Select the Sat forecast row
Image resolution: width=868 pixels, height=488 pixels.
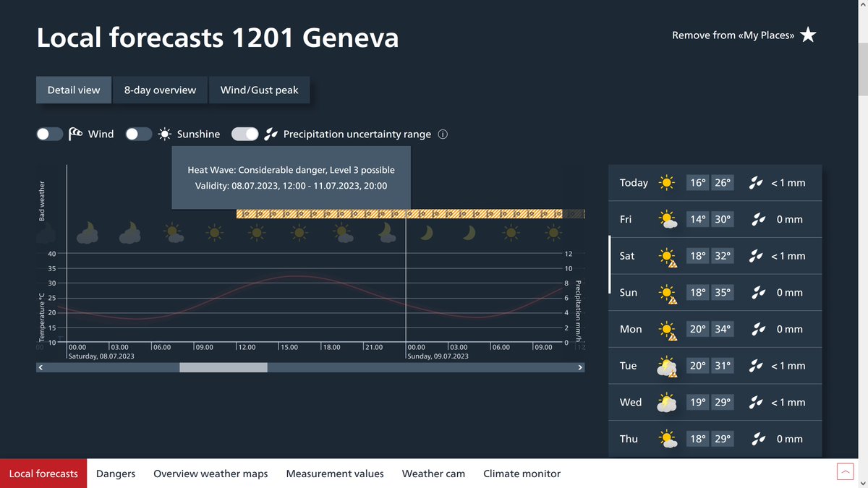(x=715, y=256)
